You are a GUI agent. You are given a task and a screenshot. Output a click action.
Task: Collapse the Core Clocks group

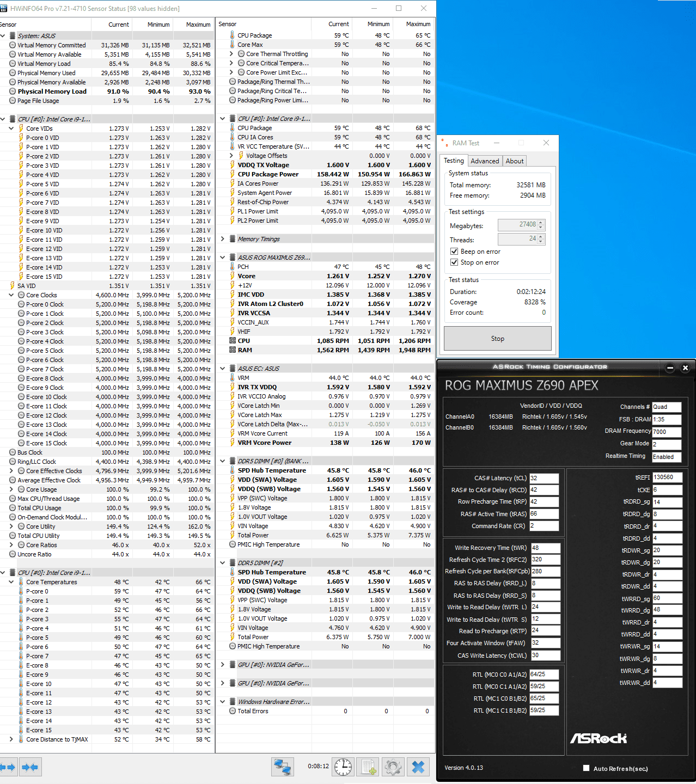[x=11, y=295]
